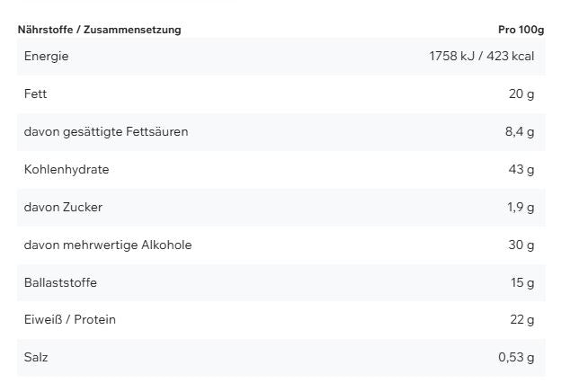Image resolution: width=570 pixels, height=392 pixels.
Task: Select the Salz row label
Action: (36, 358)
